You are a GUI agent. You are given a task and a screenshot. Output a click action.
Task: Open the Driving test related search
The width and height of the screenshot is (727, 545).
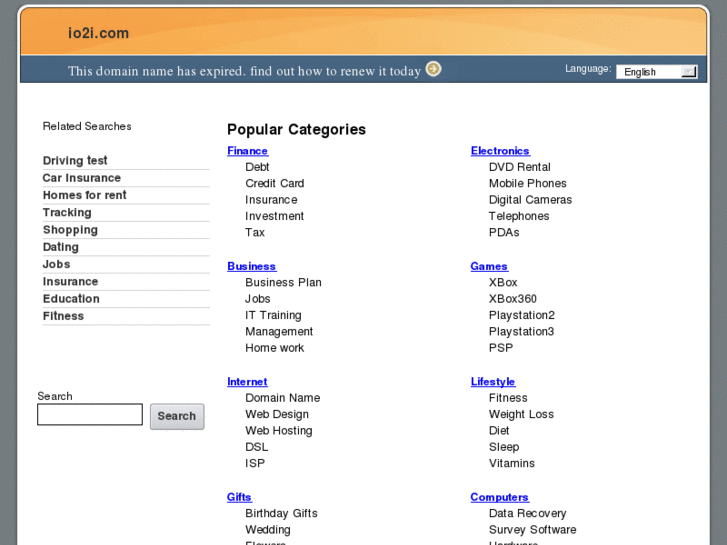pos(75,160)
